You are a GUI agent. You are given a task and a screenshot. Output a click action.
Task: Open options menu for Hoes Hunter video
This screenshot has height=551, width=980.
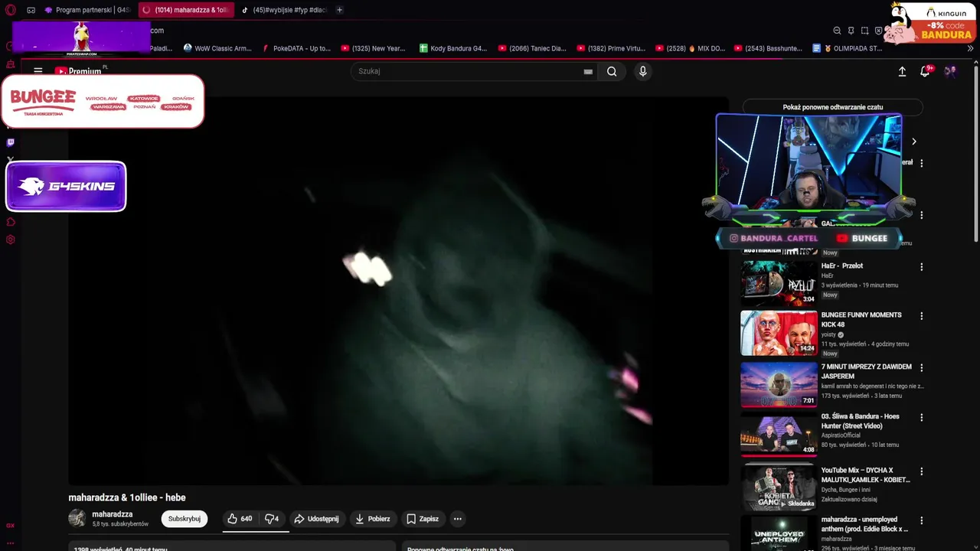[921, 418]
